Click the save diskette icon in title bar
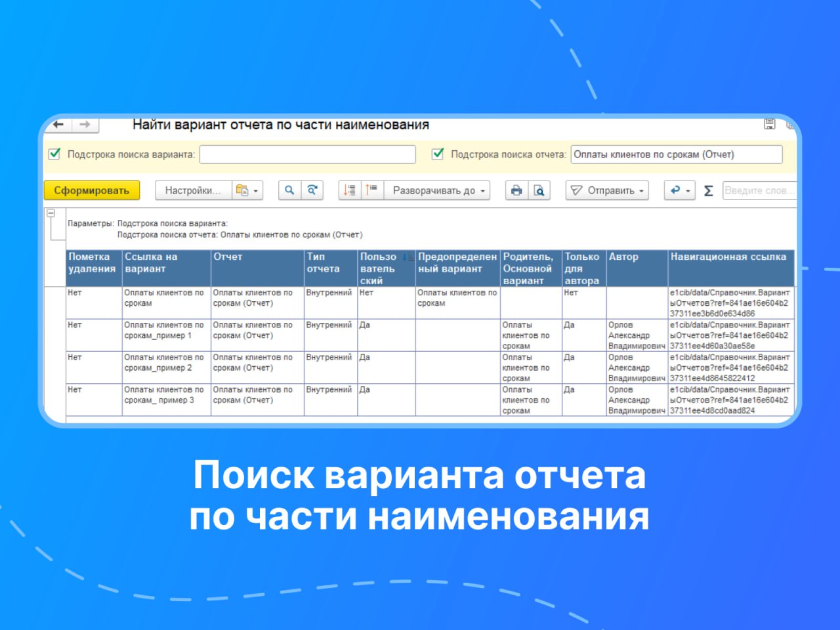The width and height of the screenshot is (840, 630). (770, 124)
